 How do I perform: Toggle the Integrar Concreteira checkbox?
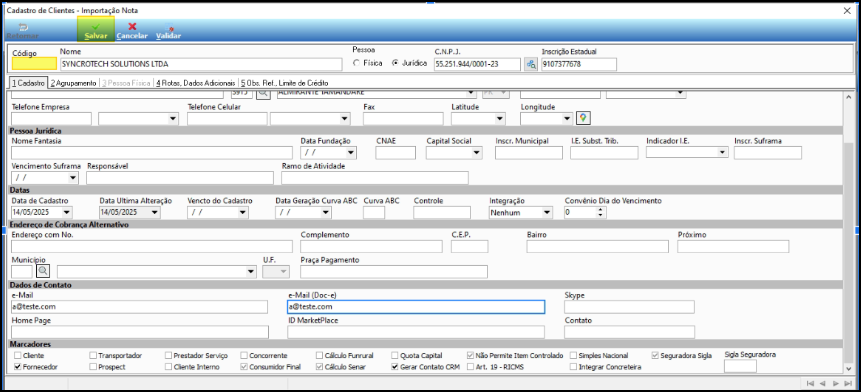pyautogui.click(x=574, y=367)
